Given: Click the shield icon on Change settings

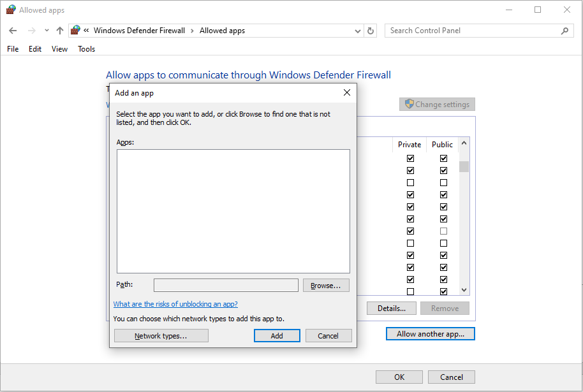Looking at the screenshot, I should pyautogui.click(x=409, y=104).
